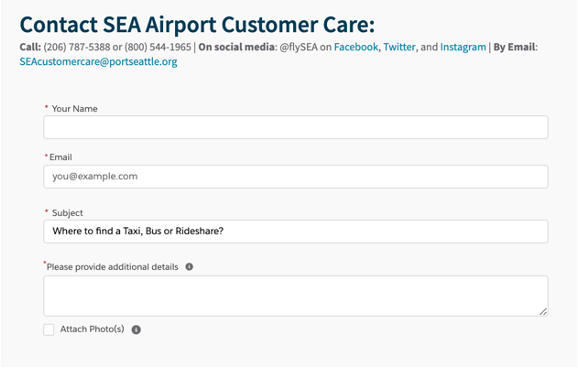This screenshot has width=578, height=368.
Task: Open the Twitter link
Action: (x=399, y=47)
